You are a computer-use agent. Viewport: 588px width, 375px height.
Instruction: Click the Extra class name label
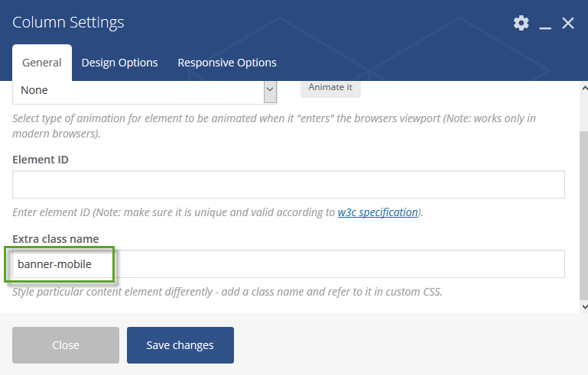pos(56,239)
